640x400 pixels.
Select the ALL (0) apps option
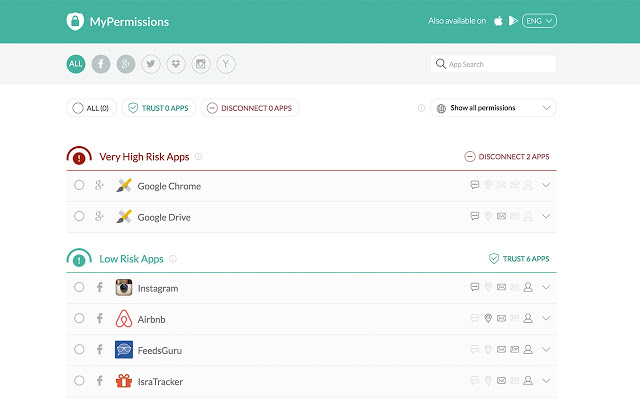click(91, 108)
